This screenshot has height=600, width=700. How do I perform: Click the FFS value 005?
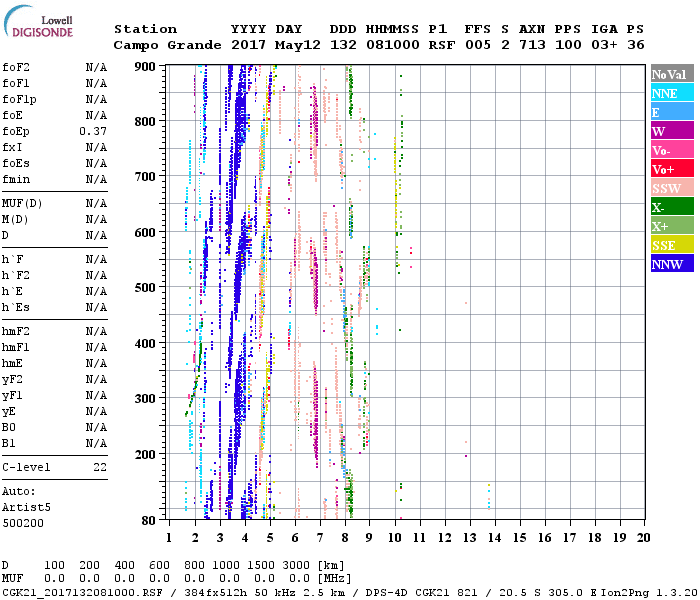coord(478,45)
